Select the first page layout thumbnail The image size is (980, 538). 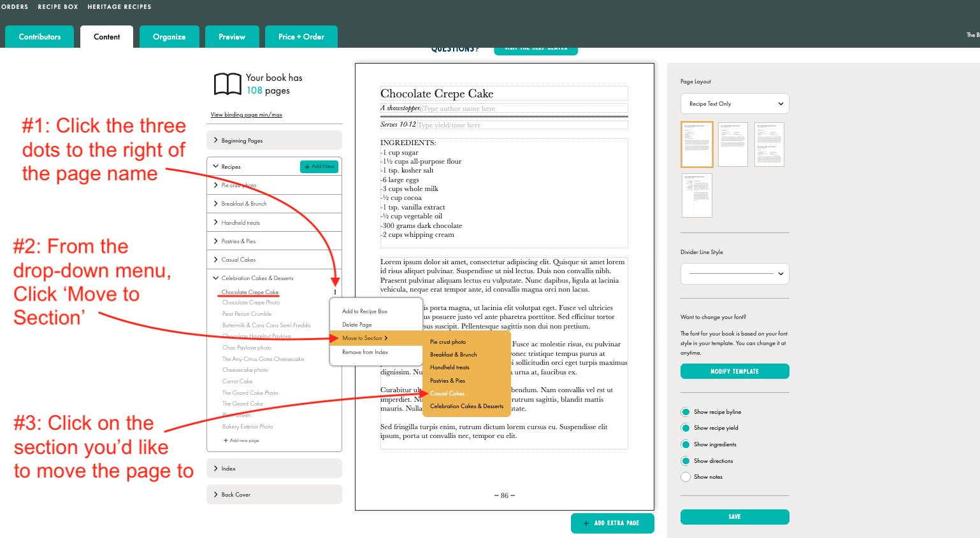(x=696, y=145)
